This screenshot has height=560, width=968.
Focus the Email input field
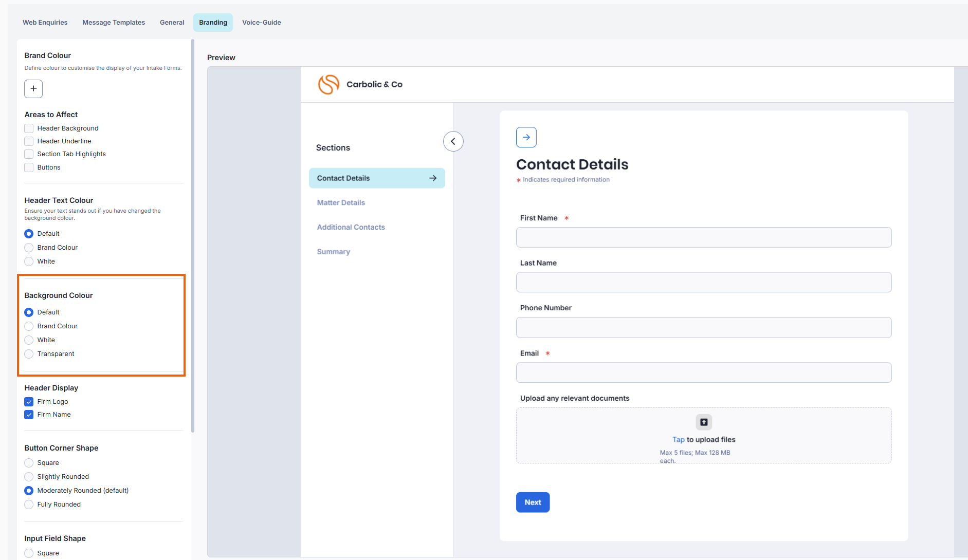(x=704, y=372)
